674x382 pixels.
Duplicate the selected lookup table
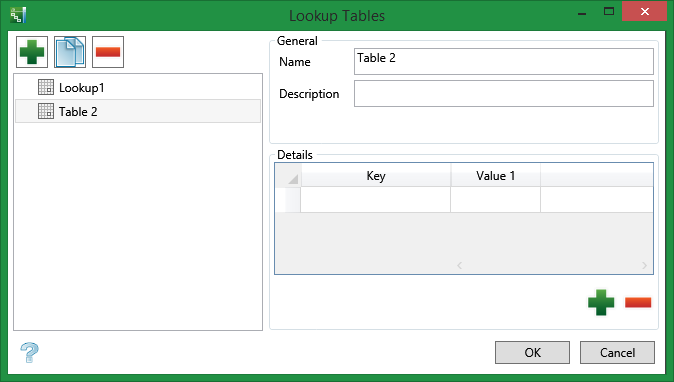[70, 52]
